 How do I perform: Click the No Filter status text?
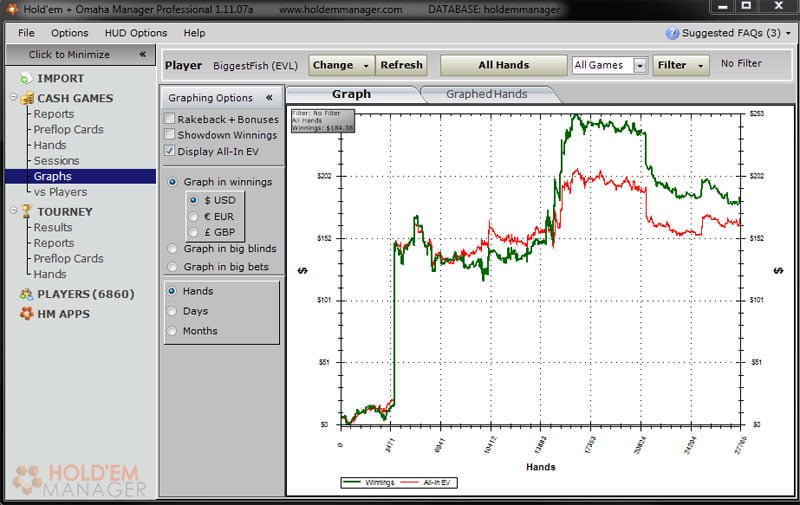[741, 63]
